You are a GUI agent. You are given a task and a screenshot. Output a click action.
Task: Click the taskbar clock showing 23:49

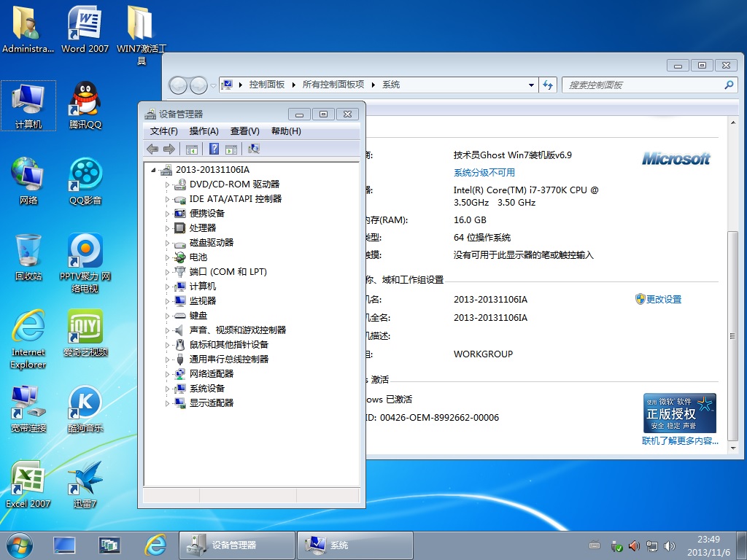[x=708, y=545]
